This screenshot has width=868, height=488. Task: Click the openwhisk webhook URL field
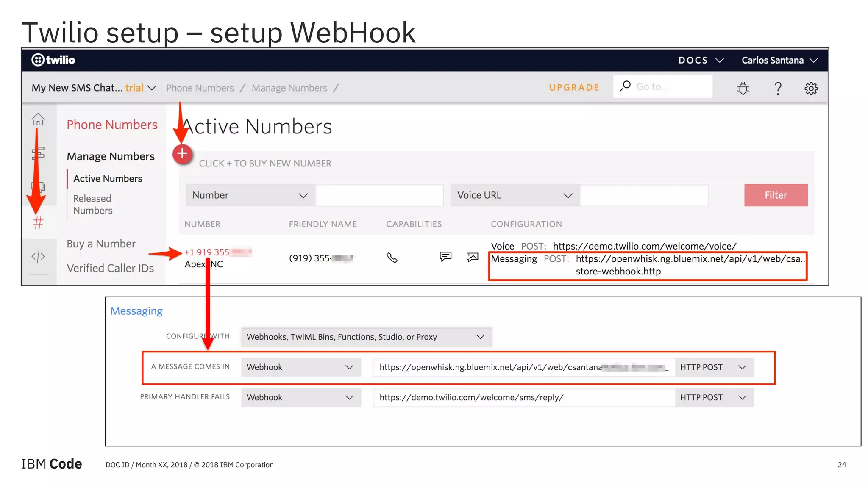pos(524,367)
